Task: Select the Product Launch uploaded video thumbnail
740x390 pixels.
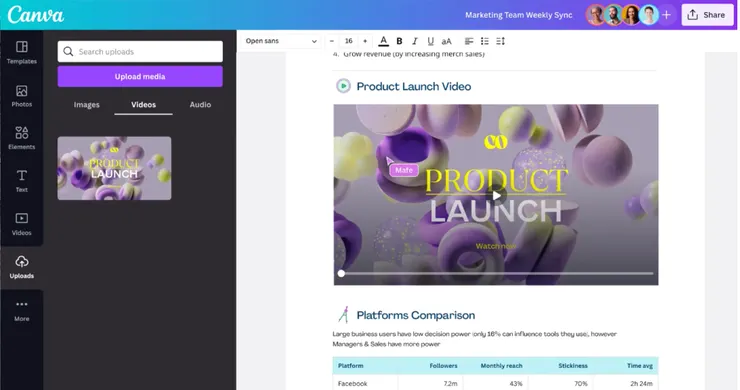Action: point(114,168)
